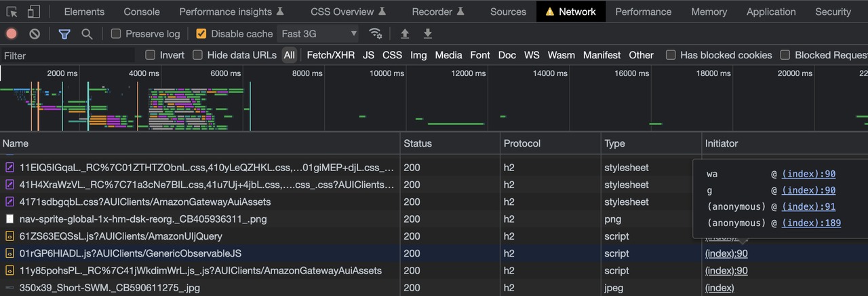Open (index):90 initiator of 11y85pohsPL row
The image size is (868, 296).
726,270
